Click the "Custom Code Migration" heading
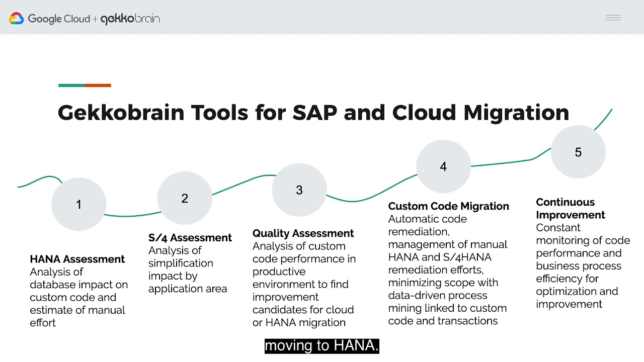The image size is (644, 362). (449, 206)
